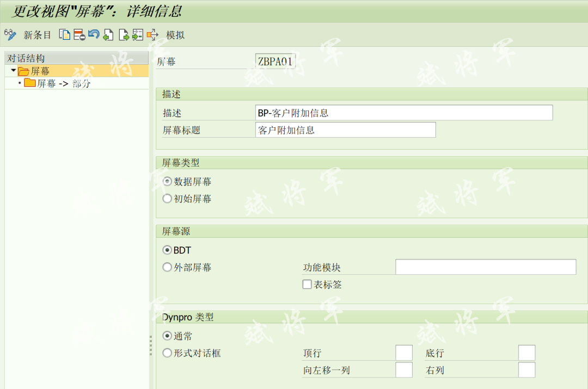Enable the 表标签 checkbox

(307, 285)
